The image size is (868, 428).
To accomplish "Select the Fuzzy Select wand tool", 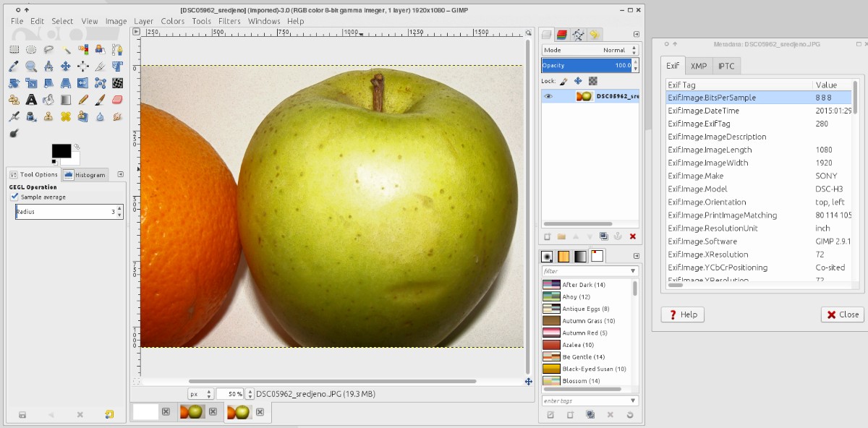I will click(66, 49).
